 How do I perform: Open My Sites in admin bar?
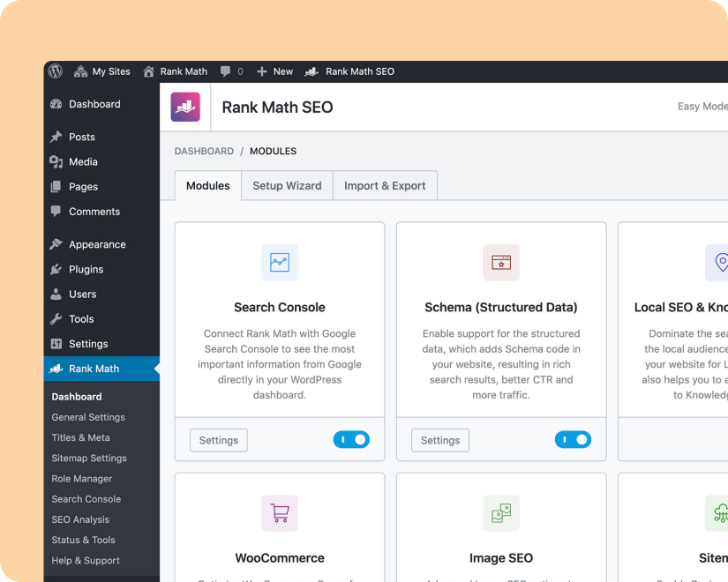tap(101, 71)
